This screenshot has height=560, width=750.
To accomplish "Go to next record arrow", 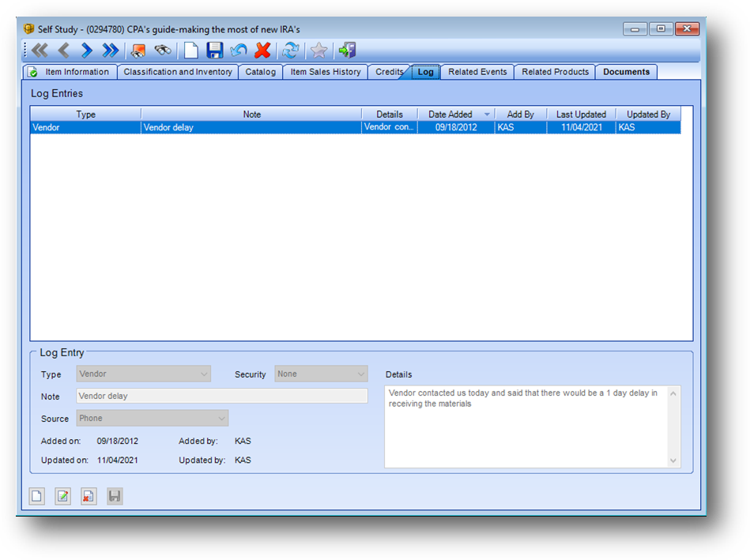I will [x=87, y=51].
